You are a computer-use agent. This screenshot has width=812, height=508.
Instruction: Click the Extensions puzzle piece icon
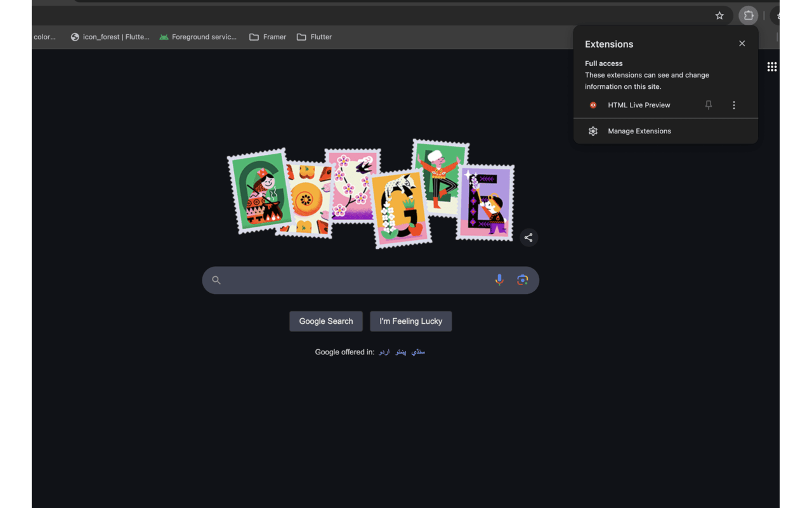coord(749,16)
